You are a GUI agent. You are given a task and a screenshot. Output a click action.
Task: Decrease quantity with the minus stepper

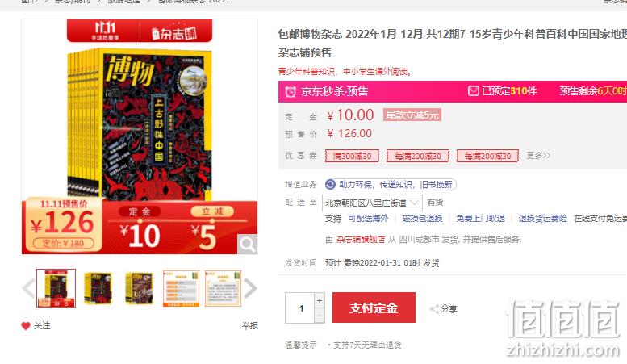[x=320, y=316]
